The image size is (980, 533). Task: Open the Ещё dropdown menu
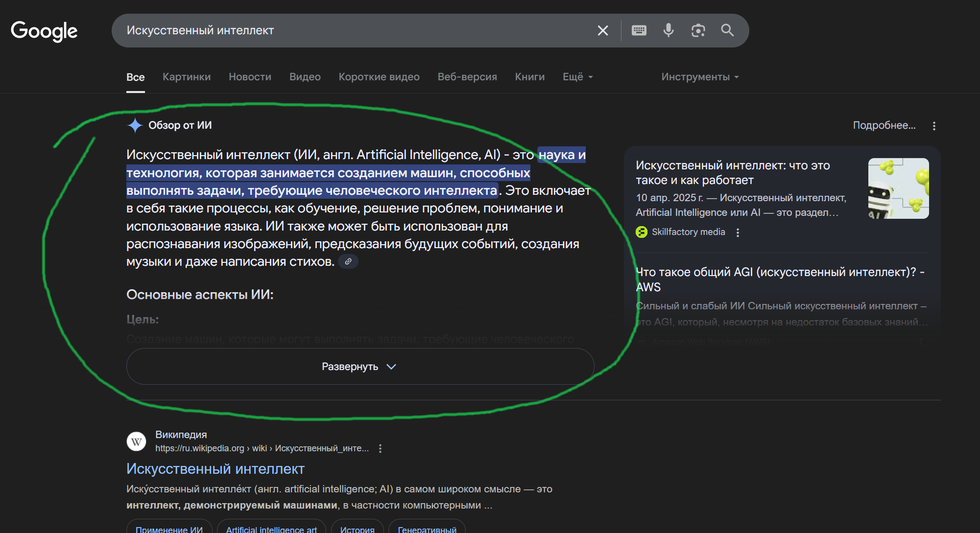pos(577,77)
